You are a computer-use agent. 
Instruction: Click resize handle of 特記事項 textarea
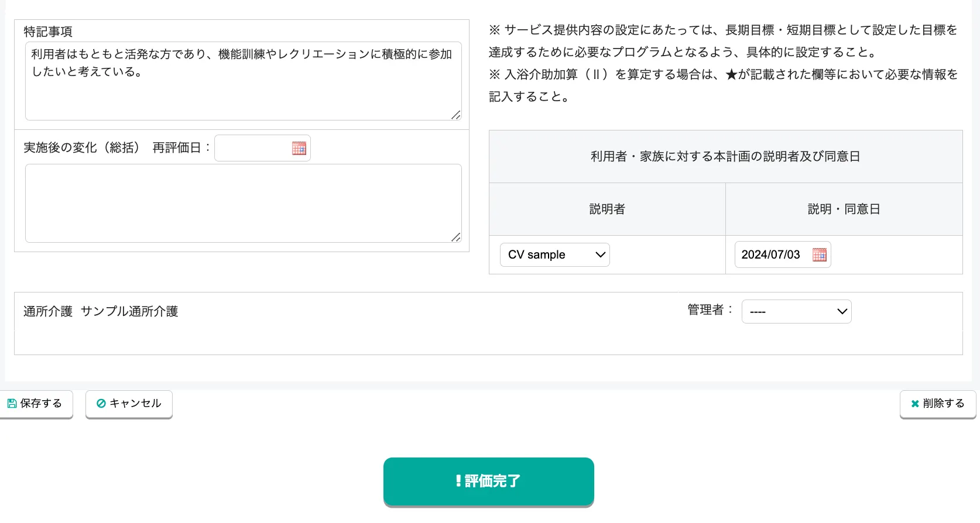[x=456, y=115]
